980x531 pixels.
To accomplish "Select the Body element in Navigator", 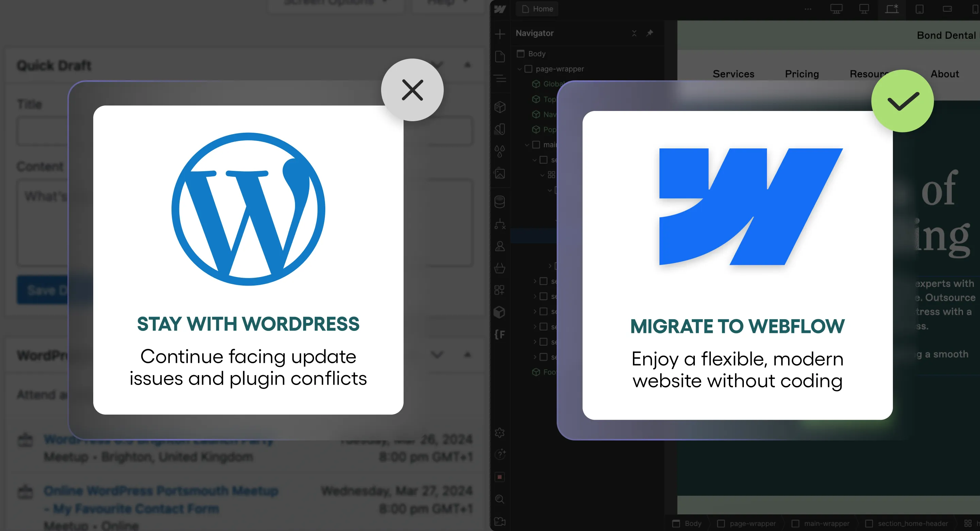I will point(531,54).
